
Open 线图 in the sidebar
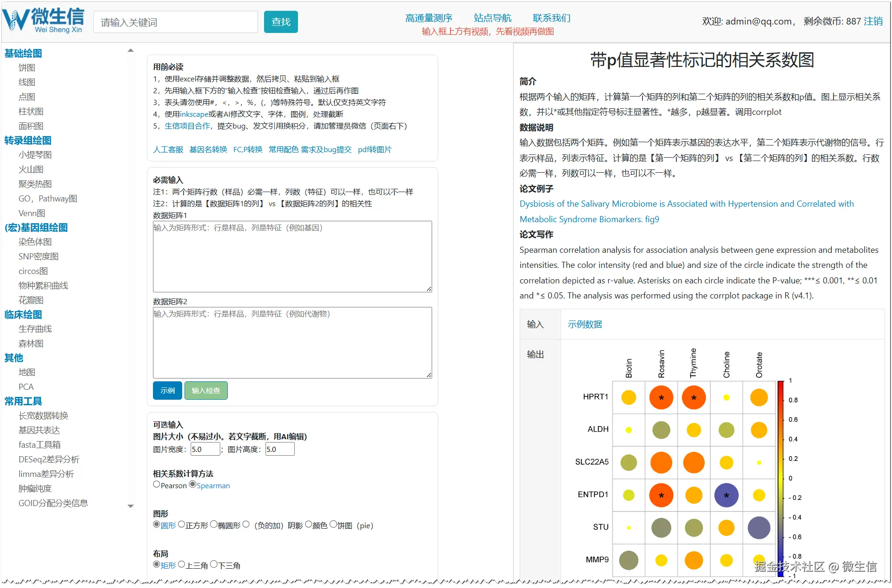27,82
